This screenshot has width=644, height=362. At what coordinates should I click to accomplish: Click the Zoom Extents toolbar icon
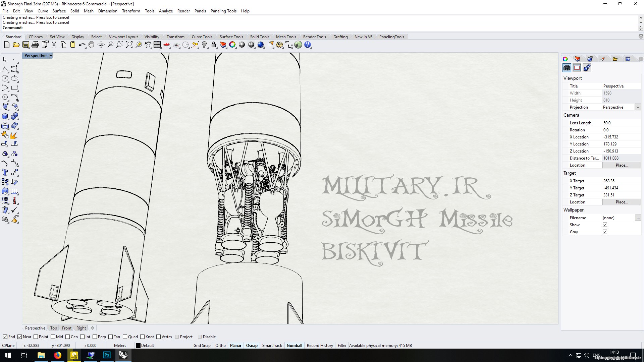coord(129,45)
